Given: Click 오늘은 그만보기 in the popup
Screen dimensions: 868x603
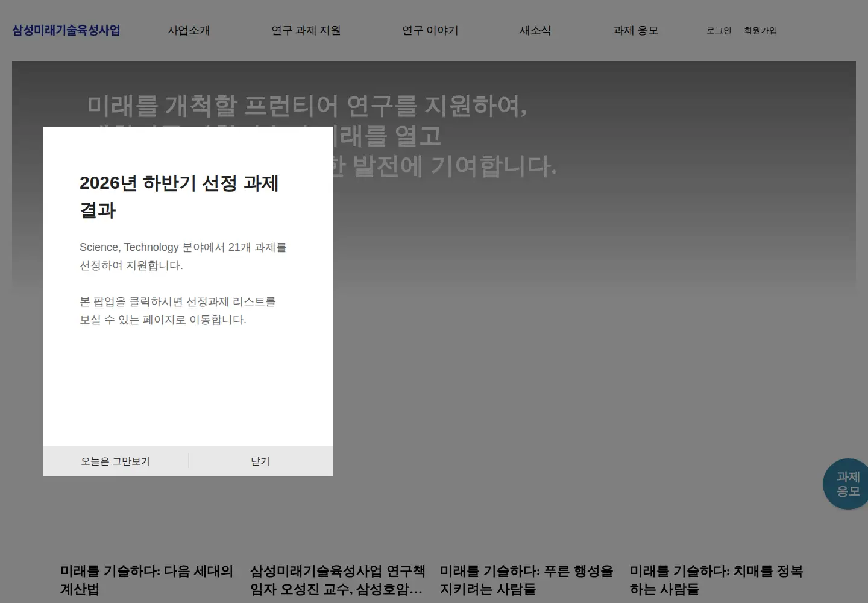Looking at the screenshot, I should (116, 461).
